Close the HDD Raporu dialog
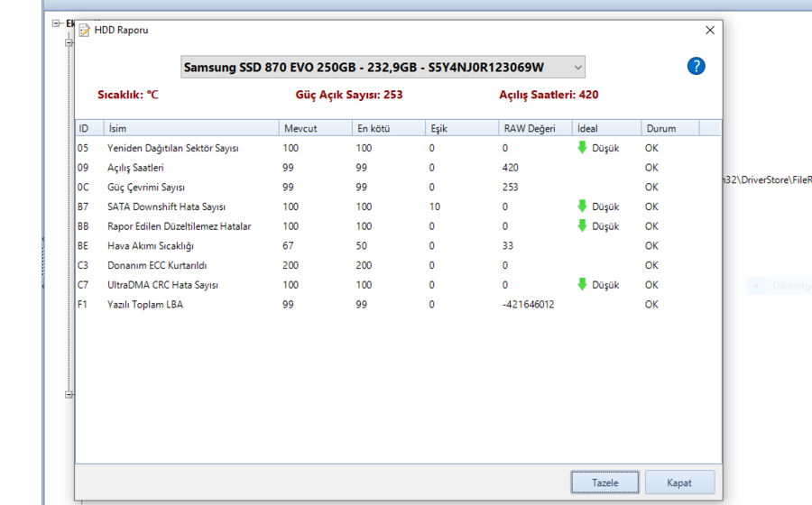Image resolution: width=812 pixels, height=505 pixels. tap(710, 31)
